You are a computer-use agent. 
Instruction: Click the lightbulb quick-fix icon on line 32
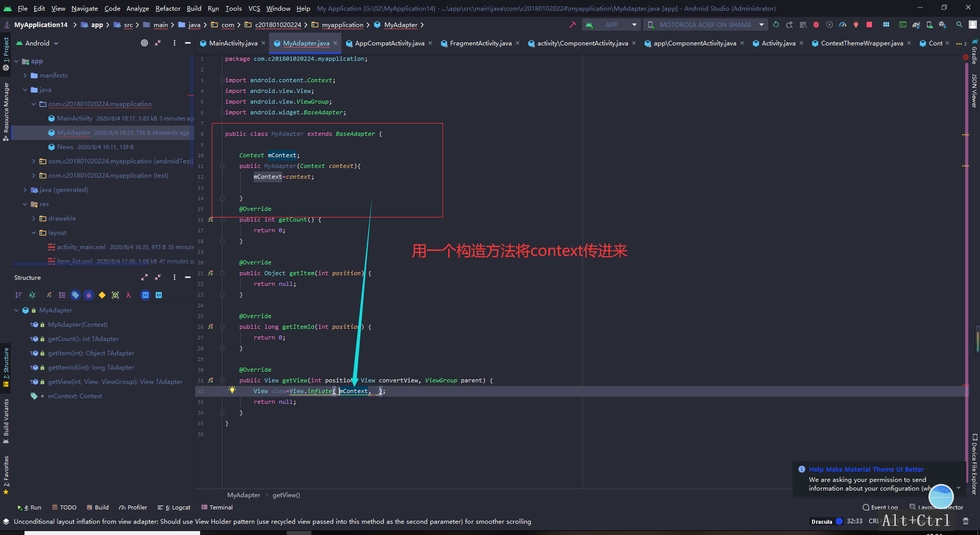(x=232, y=390)
